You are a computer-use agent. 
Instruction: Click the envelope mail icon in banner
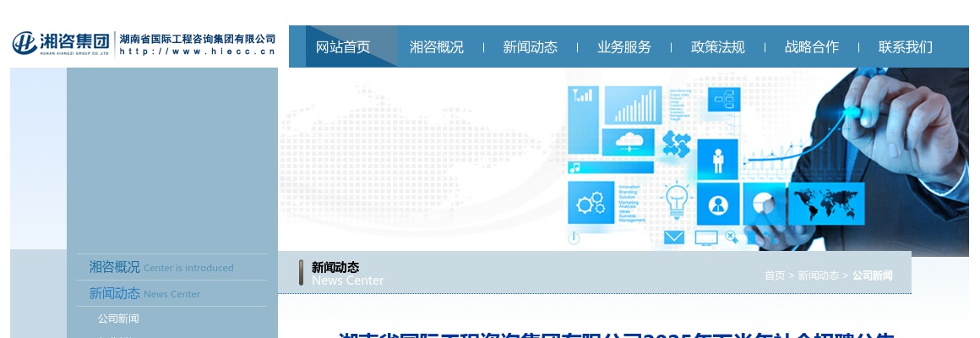673,237
